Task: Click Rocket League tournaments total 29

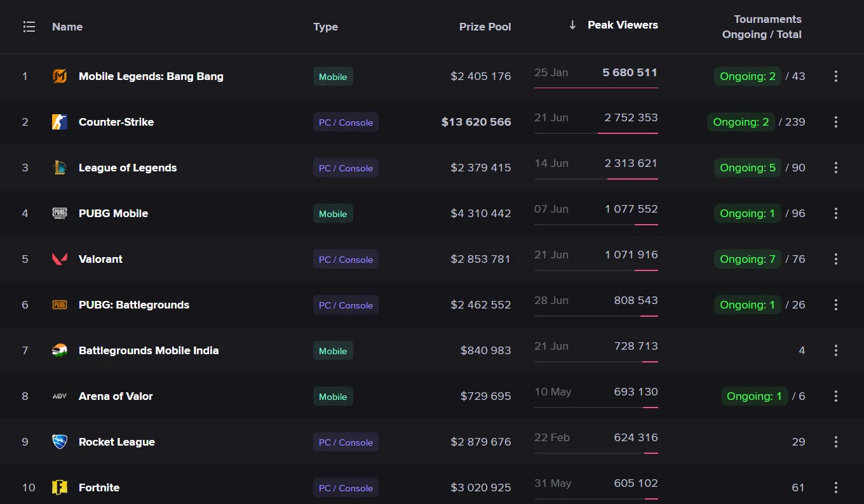Action: (x=799, y=442)
